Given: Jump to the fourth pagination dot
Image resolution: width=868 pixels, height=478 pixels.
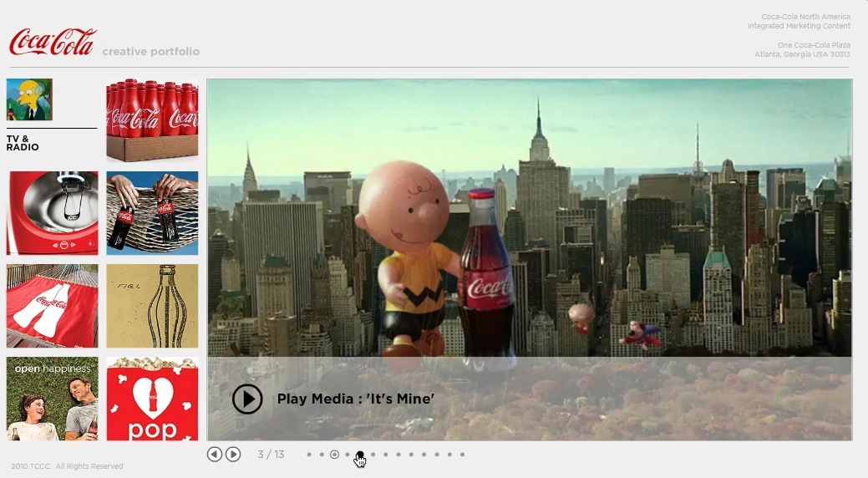Looking at the screenshot, I should pyautogui.click(x=347, y=455).
